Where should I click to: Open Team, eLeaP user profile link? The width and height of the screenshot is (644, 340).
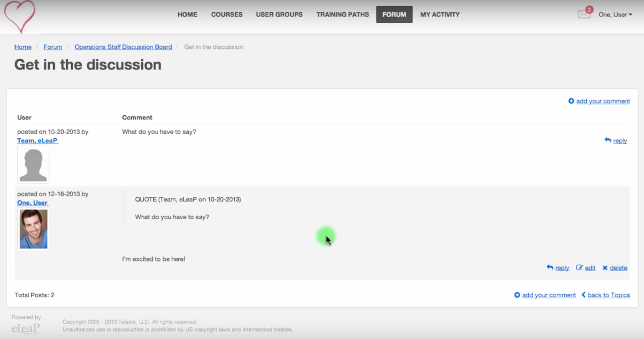37,141
